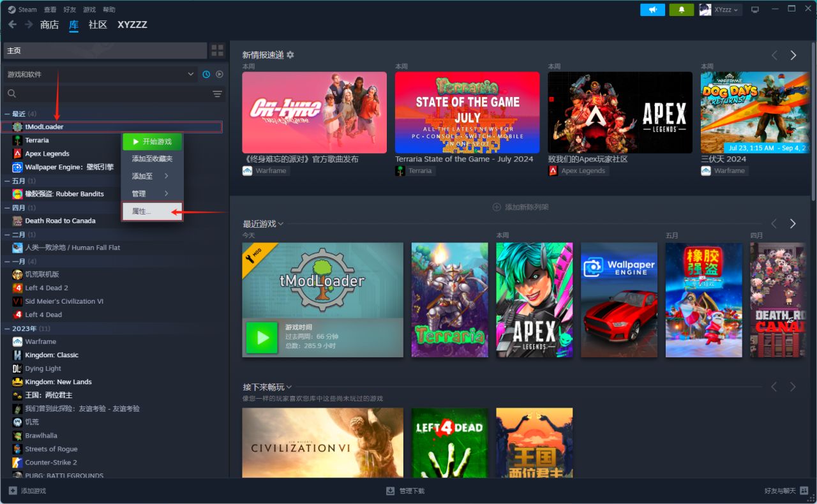Open the 游戏和软件 filter dropdown
The image size is (817, 504).
pyautogui.click(x=101, y=75)
